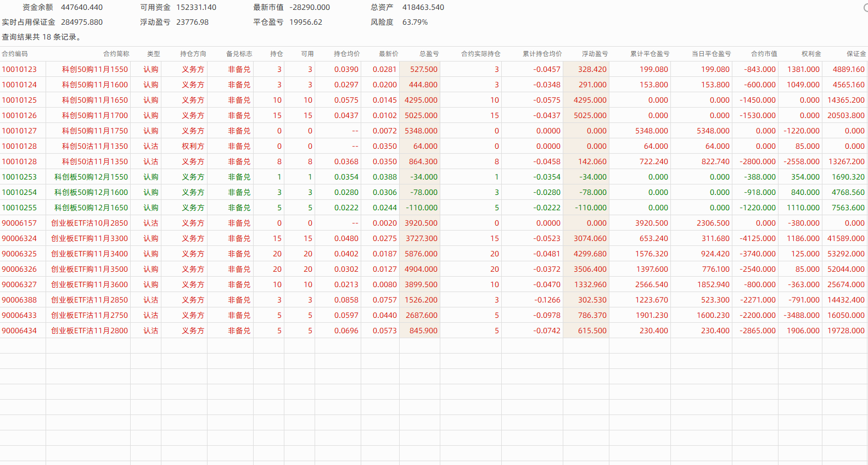Sort by the 合约编码 column header
Image resolution: width=868 pixels, height=465 pixels.
(15, 54)
